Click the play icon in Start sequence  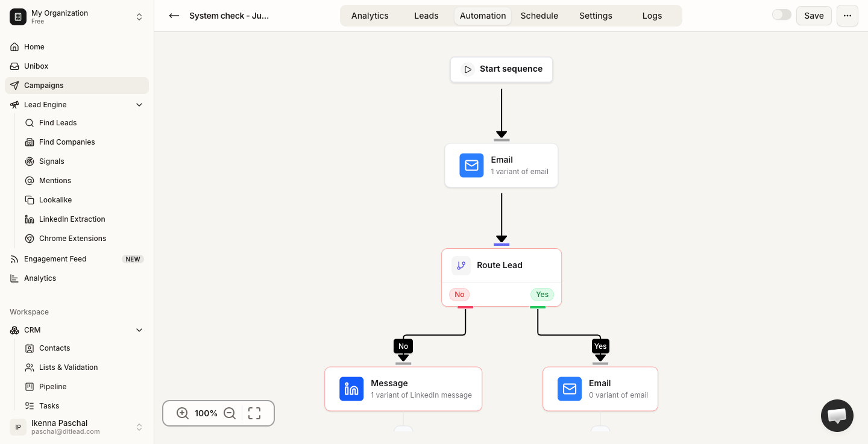point(468,69)
